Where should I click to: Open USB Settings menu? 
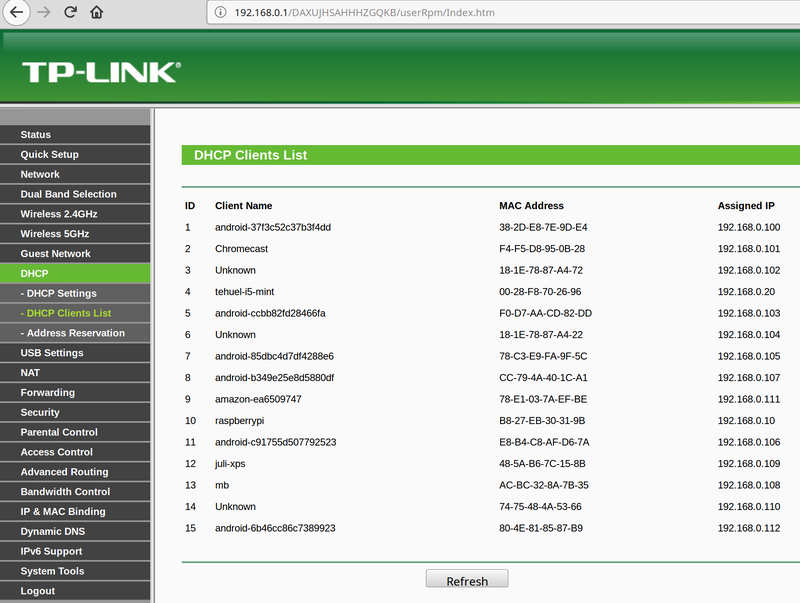(x=75, y=353)
